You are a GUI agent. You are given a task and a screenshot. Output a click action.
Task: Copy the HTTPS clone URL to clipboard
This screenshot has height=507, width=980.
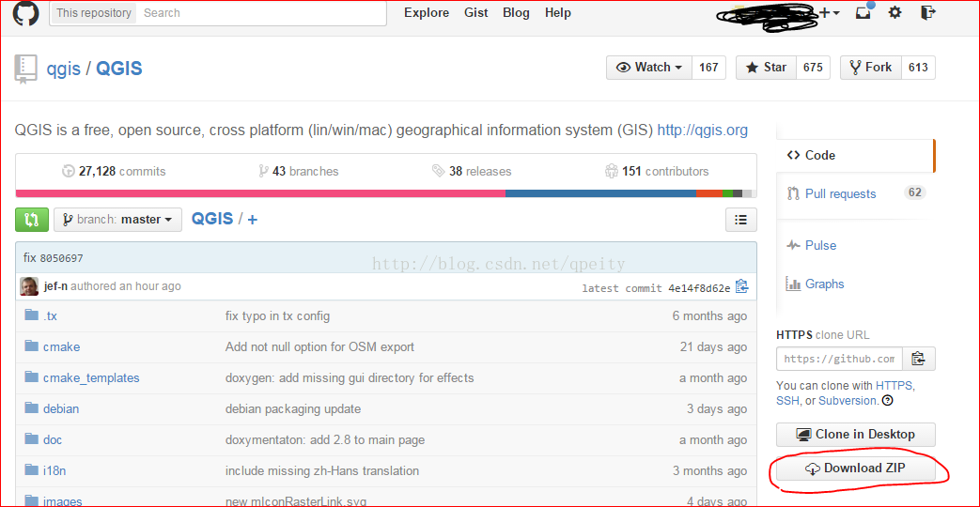(918, 359)
